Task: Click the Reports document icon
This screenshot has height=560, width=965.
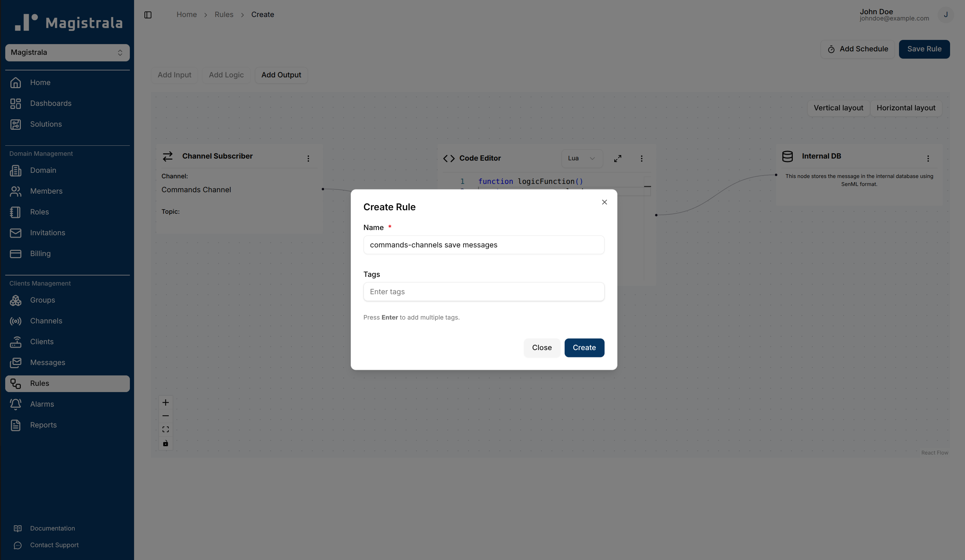Action: pyautogui.click(x=16, y=425)
